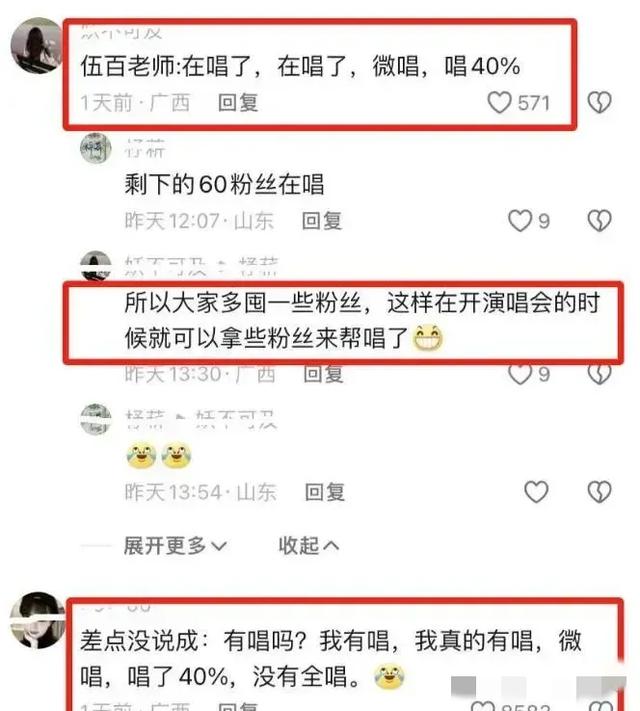Dislike the emoji reply from 昨天 13:54

[x=600, y=492]
